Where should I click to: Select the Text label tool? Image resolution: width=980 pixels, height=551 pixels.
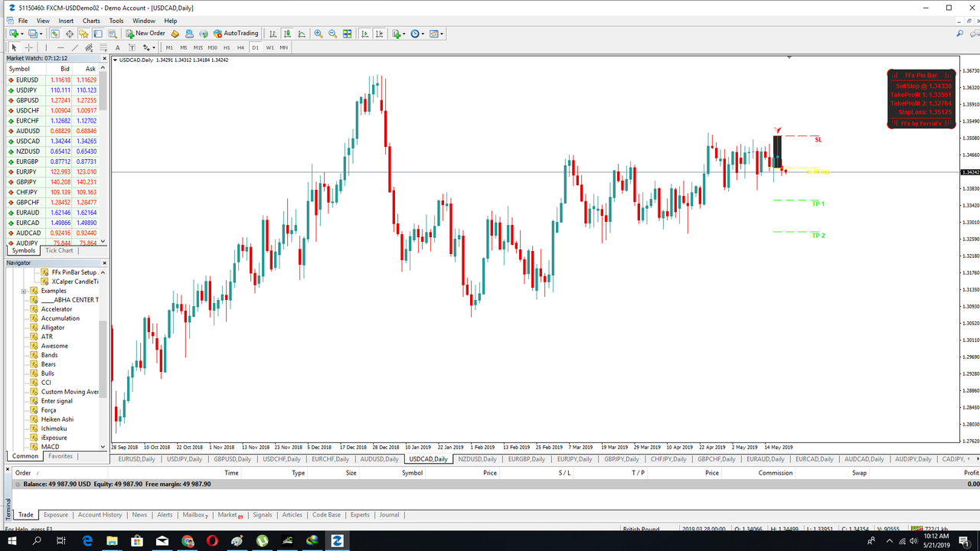(x=117, y=47)
